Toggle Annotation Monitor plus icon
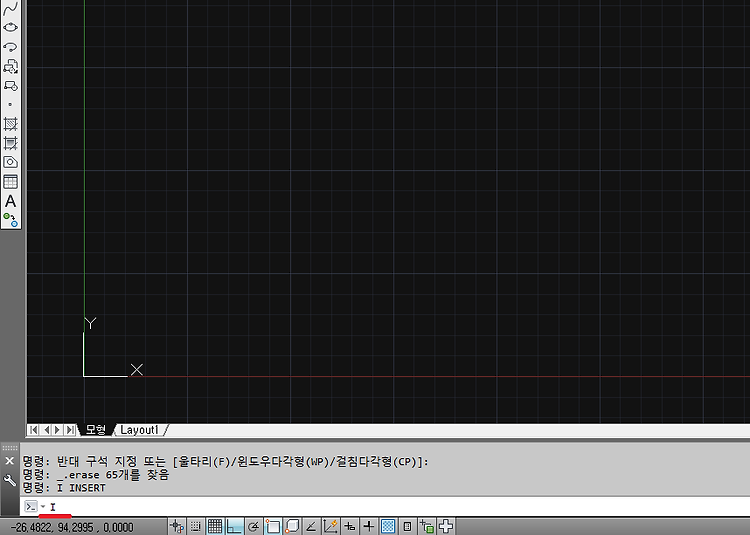 (x=446, y=526)
